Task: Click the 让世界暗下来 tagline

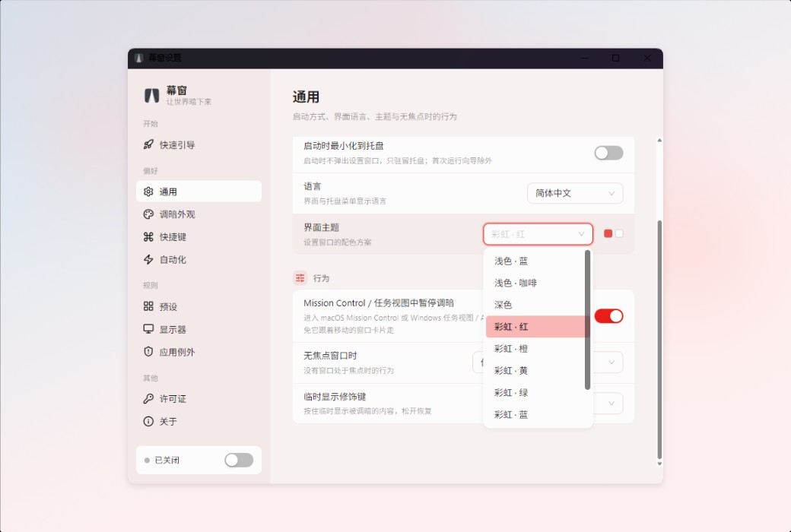Action: click(189, 102)
